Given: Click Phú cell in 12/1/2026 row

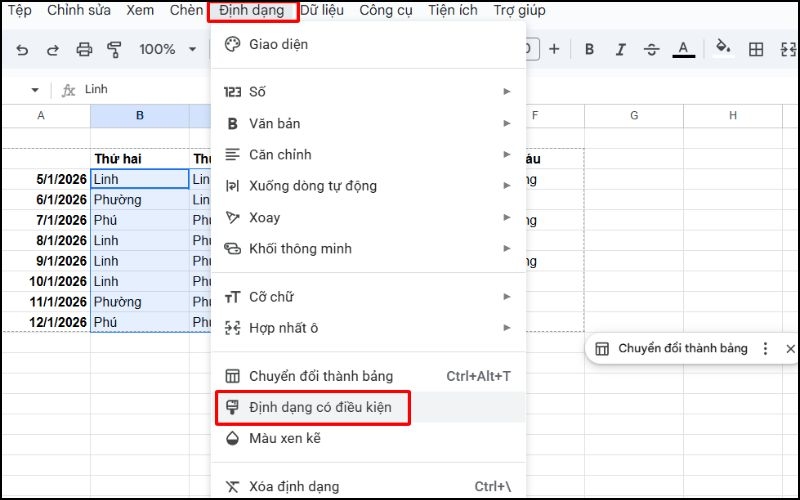Looking at the screenshot, I should [140, 322].
